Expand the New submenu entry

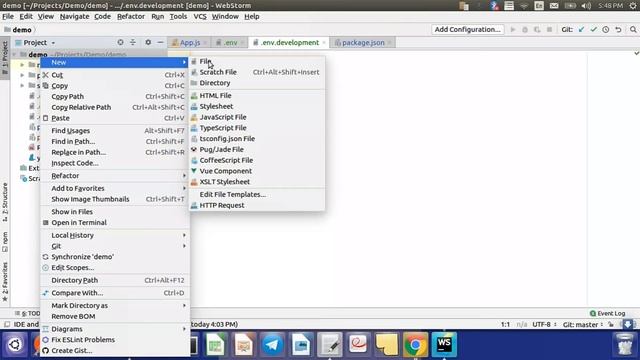point(115,62)
